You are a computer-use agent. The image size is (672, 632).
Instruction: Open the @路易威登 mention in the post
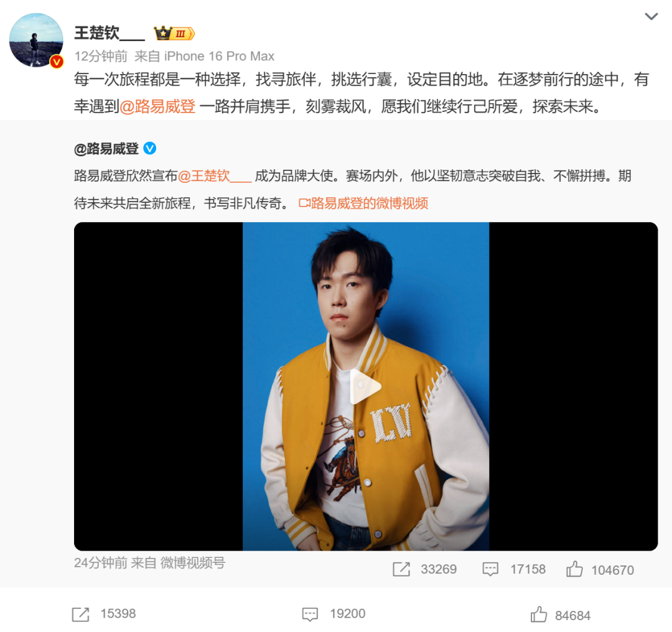click(x=157, y=106)
